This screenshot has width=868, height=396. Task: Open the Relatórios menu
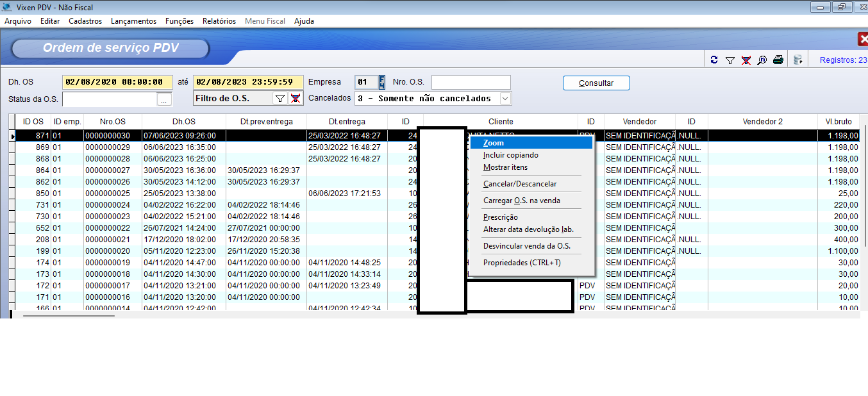[x=219, y=21]
